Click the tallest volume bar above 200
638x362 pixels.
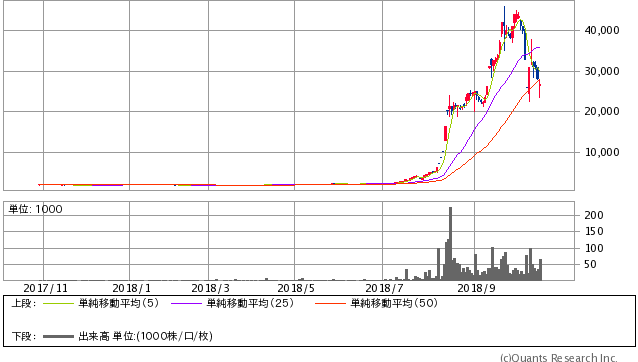click(x=450, y=244)
